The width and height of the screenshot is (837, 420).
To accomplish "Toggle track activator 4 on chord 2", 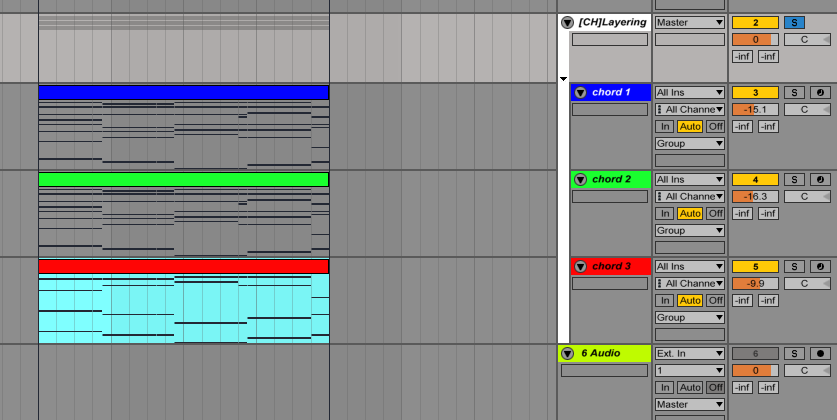I will 755,179.
